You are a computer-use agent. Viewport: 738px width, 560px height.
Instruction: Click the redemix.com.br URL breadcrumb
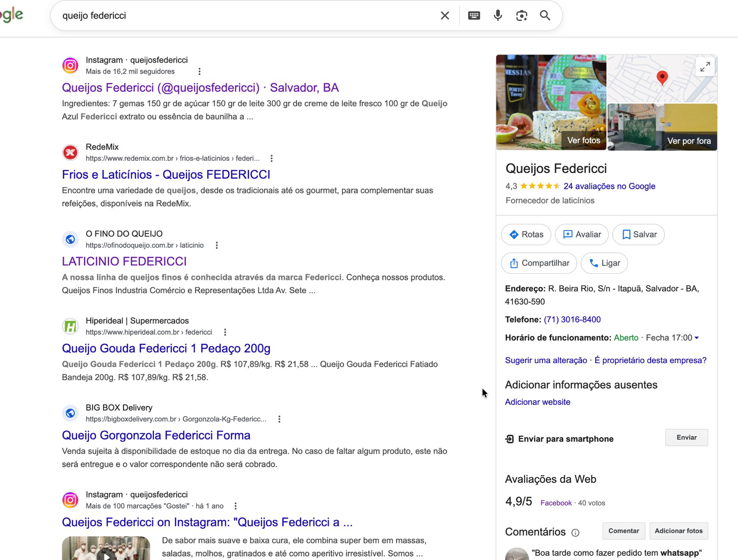(173, 159)
